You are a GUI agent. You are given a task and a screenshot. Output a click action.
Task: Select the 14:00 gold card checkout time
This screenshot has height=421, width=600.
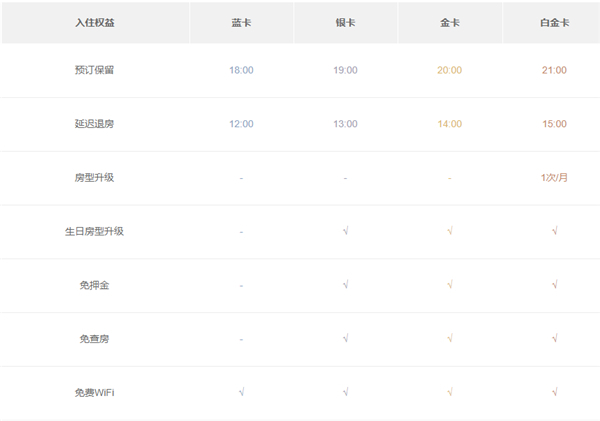tap(449, 124)
